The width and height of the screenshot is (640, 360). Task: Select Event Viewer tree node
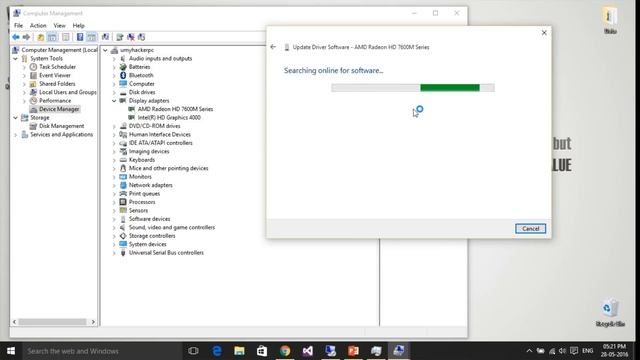click(55, 75)
